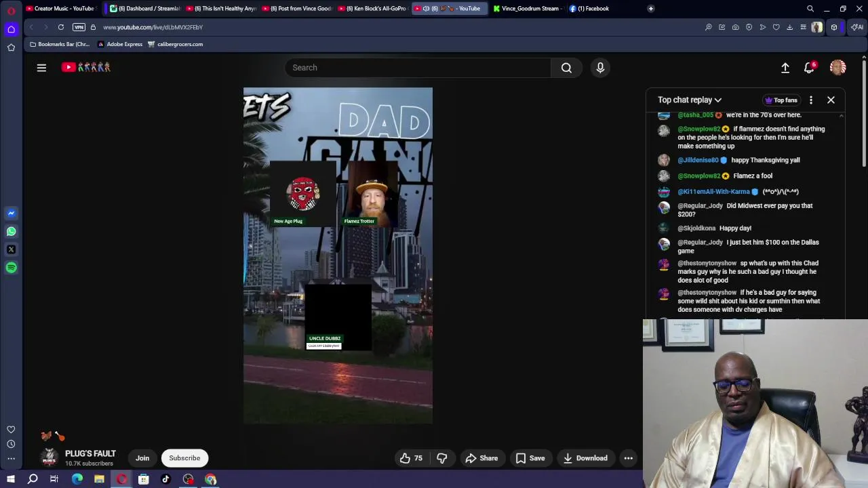This screenshot has height=488, width=868.
Task: Reload the page in Opera
Action: 61,27
